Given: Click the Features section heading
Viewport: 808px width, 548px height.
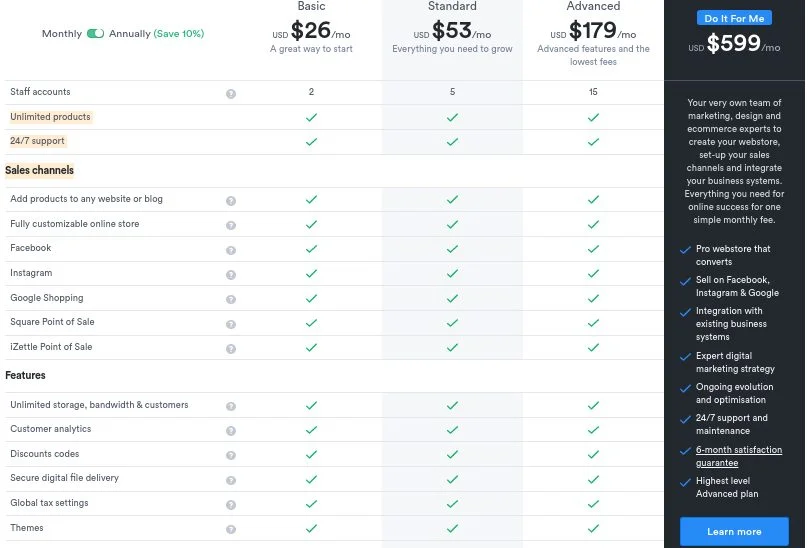Looking at the screenshot, I should pos(25,375).
